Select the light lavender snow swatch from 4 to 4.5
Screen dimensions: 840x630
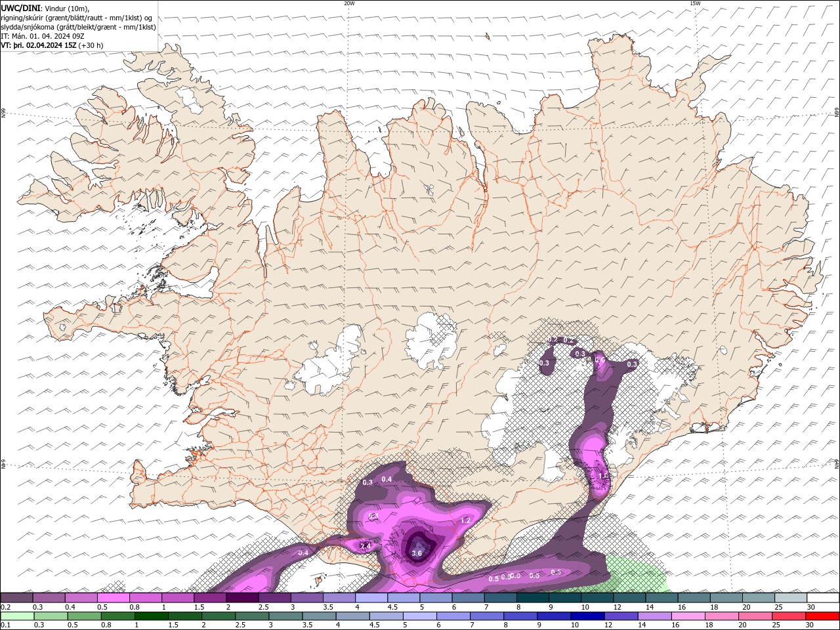[x=371, y=598]
